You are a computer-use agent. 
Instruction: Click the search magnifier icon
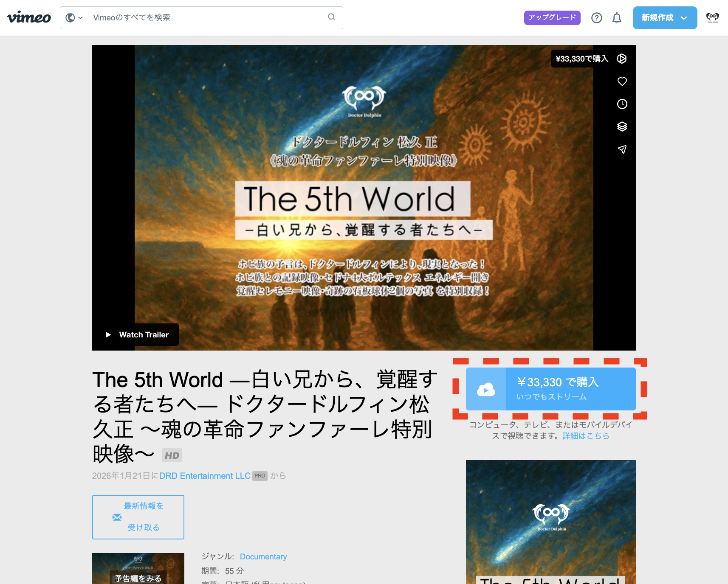click(331, 17)
